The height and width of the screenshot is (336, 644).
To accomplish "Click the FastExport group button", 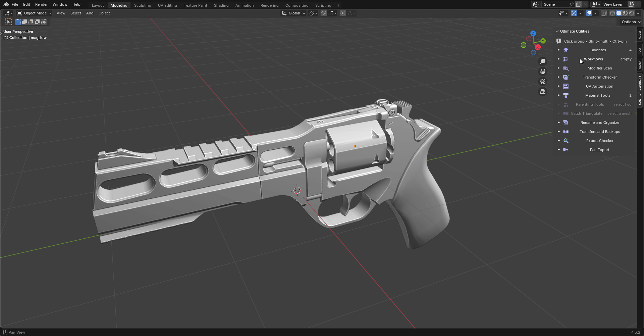I will click(x=599, y=150).
